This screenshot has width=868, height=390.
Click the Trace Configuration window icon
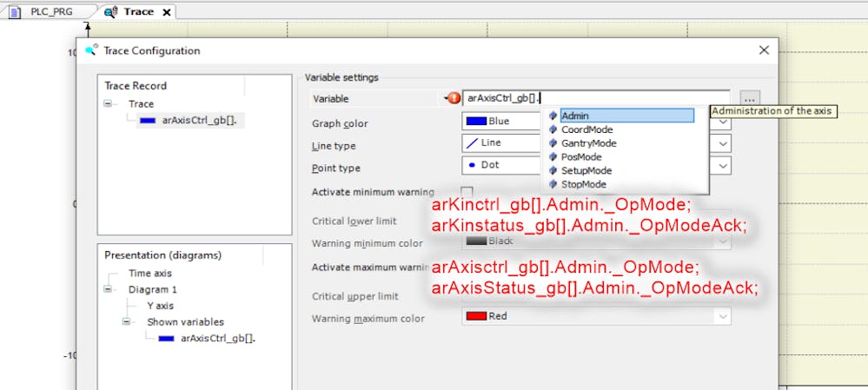[x=92, y=50]
